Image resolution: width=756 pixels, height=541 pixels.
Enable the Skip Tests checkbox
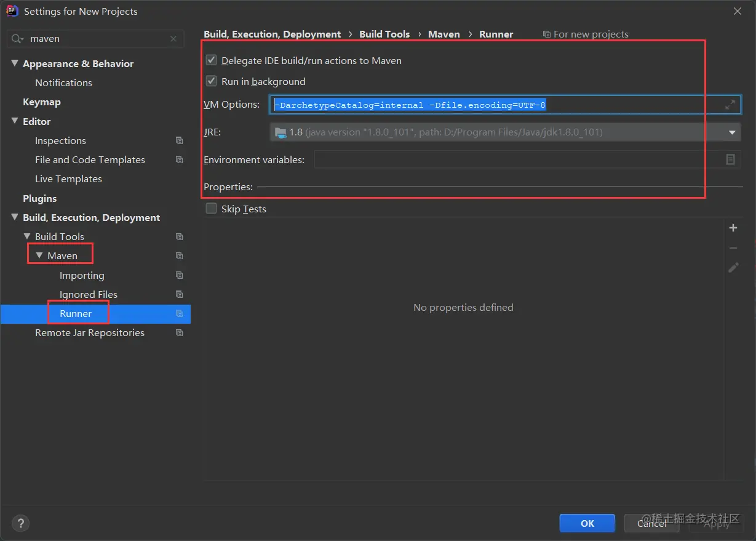coord(212,209)
